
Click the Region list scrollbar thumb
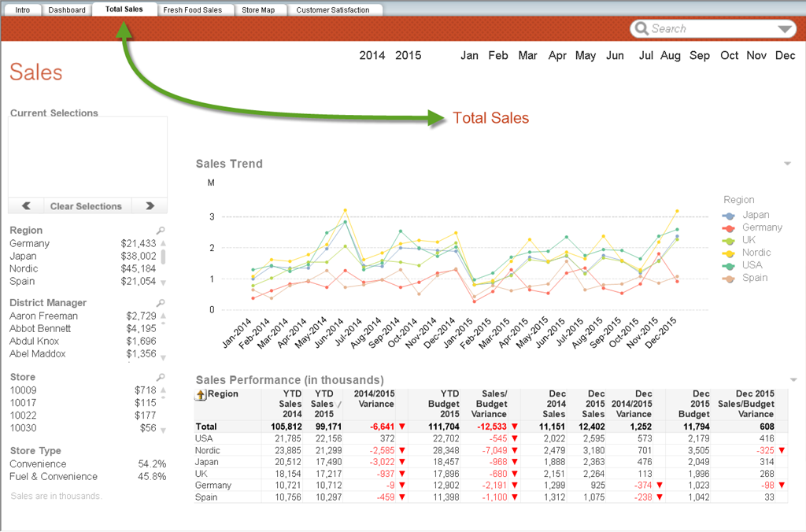164,257
